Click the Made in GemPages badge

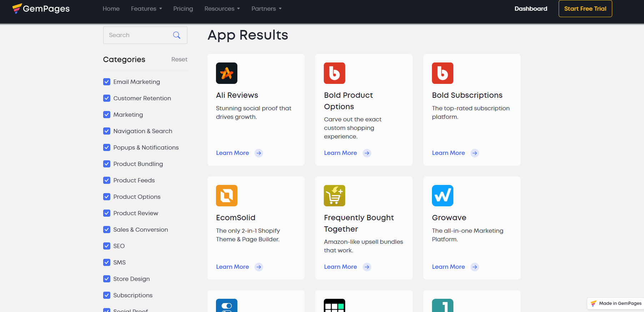(x=616, y=303)
